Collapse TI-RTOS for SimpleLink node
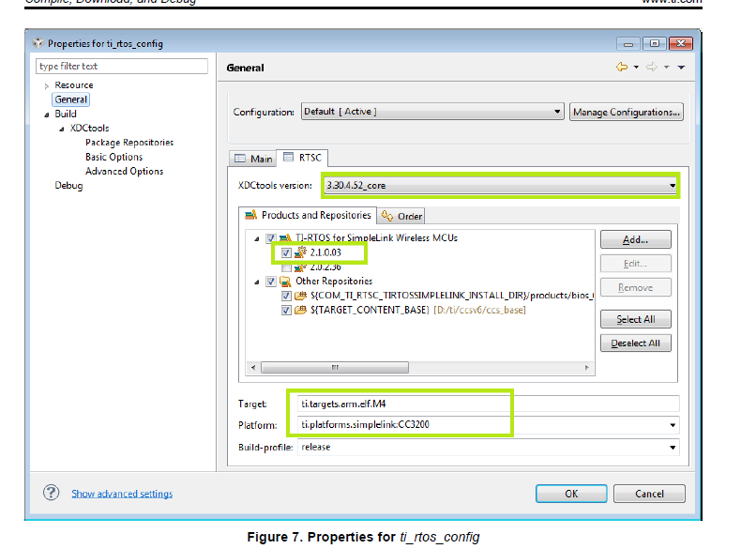This screenshot has height=549, width=756. (257, 238)
